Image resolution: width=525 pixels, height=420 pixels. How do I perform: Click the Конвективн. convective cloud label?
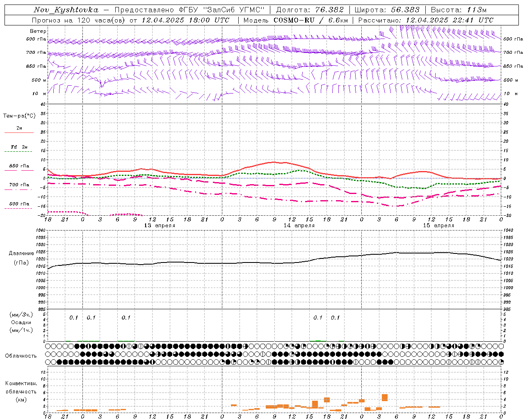pos(21,383)
